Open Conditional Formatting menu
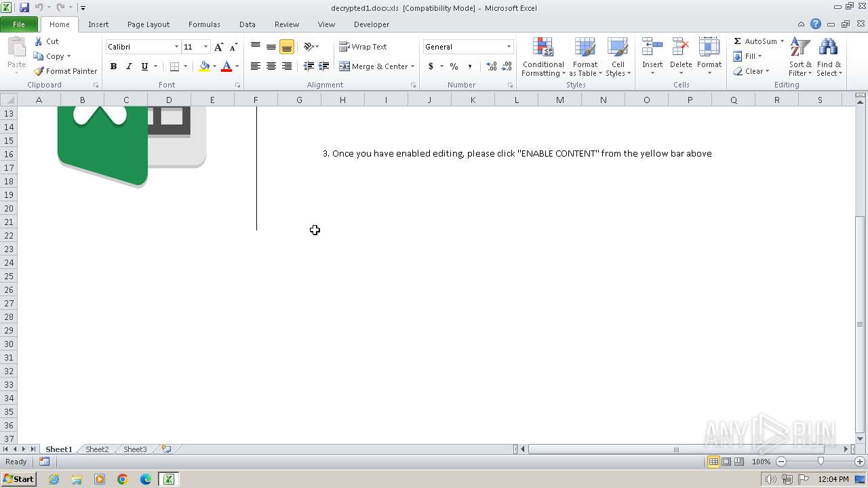Viewport: 868px width, 488px height. pos(543,58)
